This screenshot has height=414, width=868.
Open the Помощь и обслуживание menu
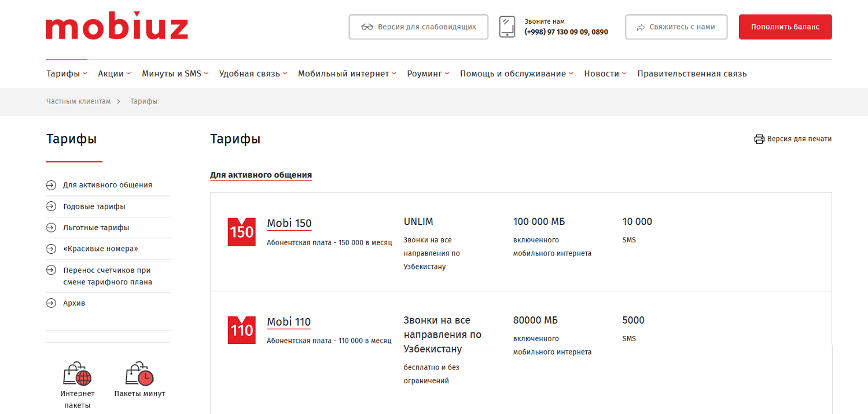pos(513,73)
